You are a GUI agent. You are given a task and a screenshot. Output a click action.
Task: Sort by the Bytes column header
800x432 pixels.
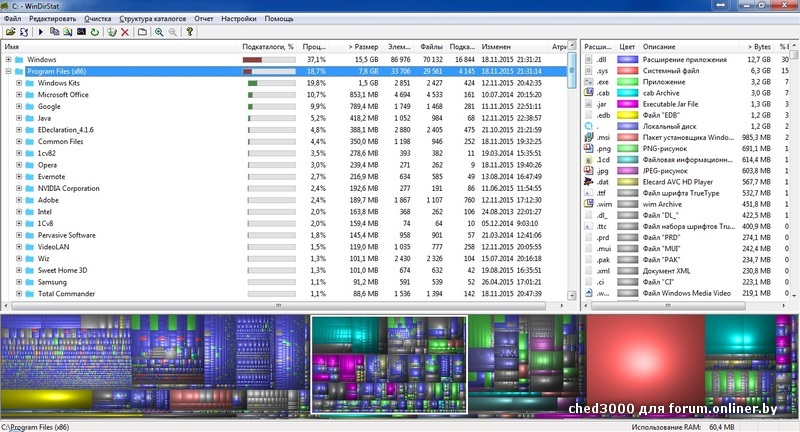pyautogui.click(x=758, y=46)
